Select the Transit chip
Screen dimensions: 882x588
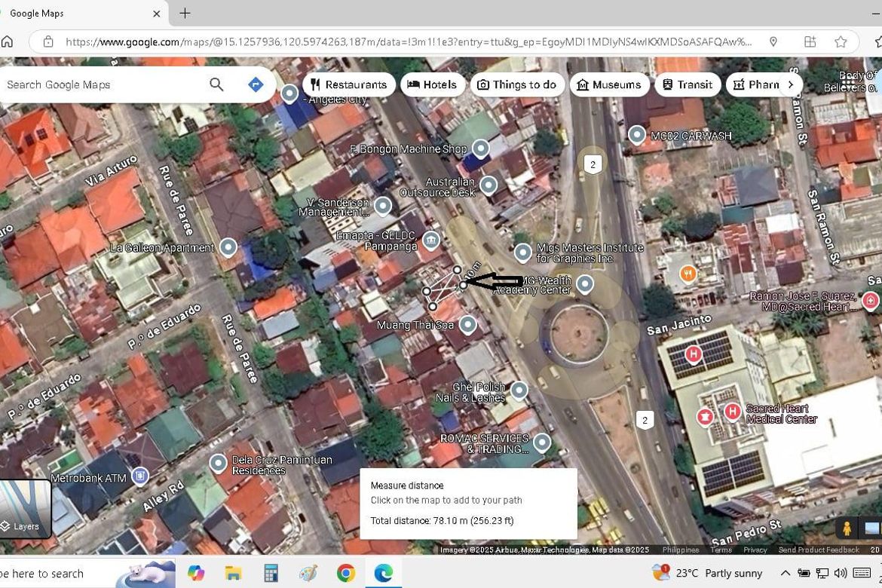[688, 84]
